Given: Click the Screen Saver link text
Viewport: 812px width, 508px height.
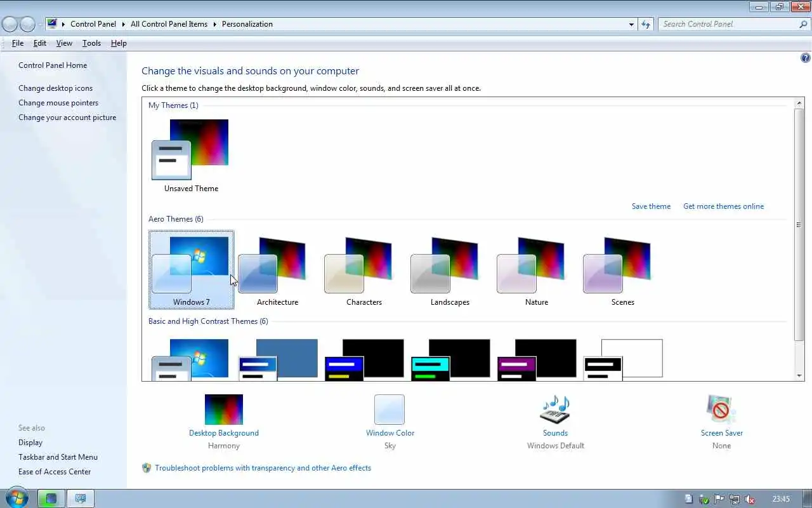Looking at the screenshot, I should pyautogui.click(x=722, y=433).
